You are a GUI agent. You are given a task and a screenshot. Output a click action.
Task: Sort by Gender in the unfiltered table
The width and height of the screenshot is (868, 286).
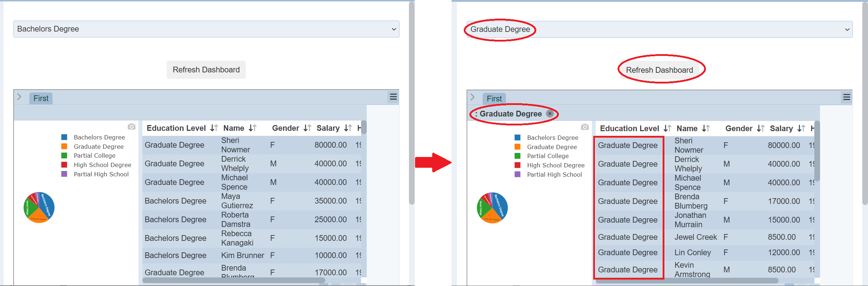307,128
